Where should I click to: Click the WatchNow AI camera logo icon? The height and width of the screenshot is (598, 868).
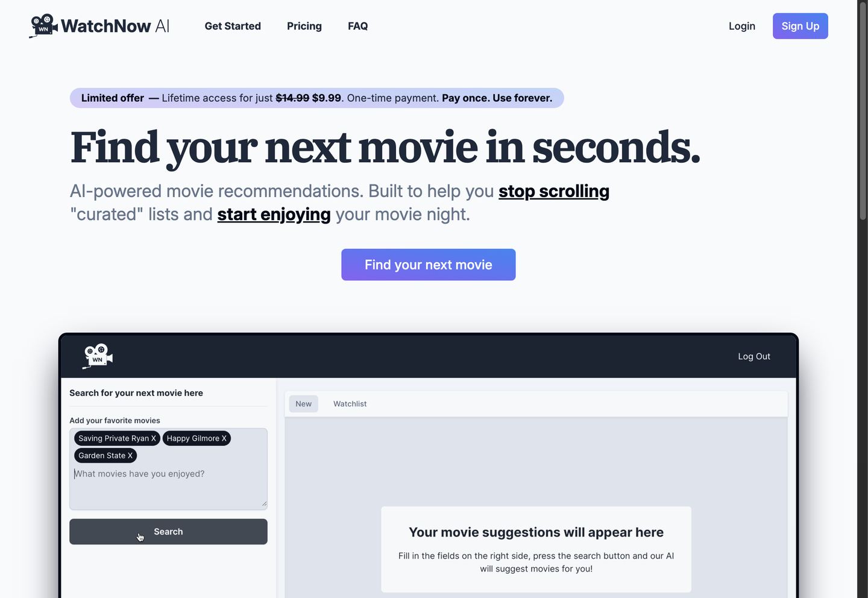(x=43, y=26)
